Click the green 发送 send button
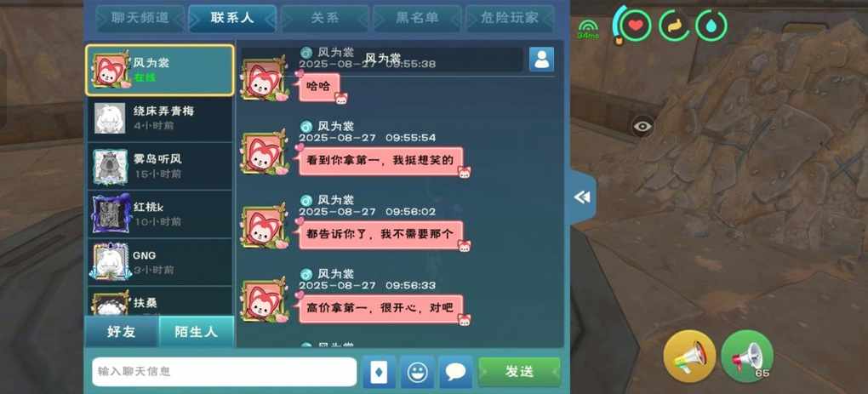This screenshot has width=868, height=394. 519,372
